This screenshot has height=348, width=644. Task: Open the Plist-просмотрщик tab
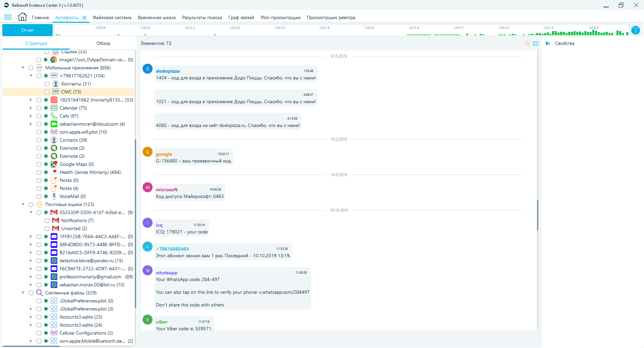(281, 18)
